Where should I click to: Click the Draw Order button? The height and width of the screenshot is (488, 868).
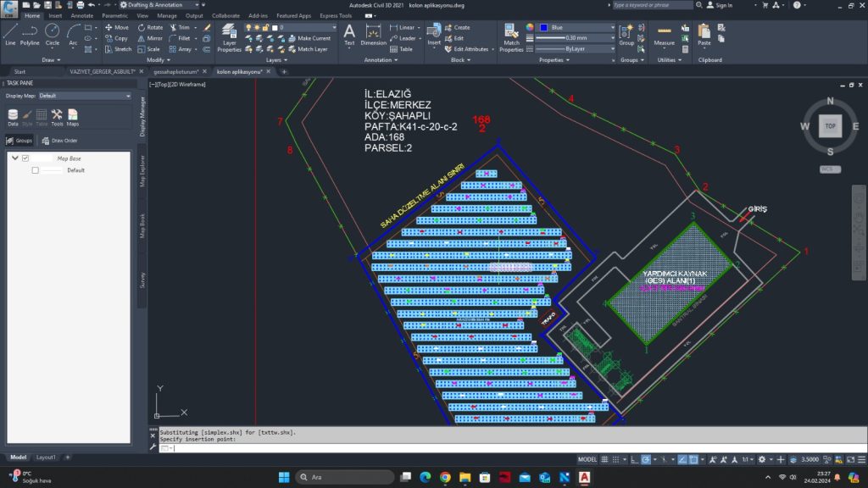coord(59,141)
